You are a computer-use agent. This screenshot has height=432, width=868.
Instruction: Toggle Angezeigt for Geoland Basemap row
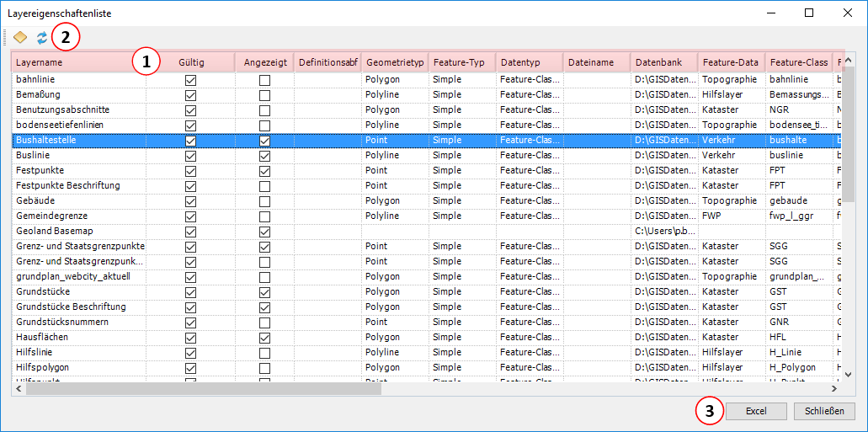[264, 232]
